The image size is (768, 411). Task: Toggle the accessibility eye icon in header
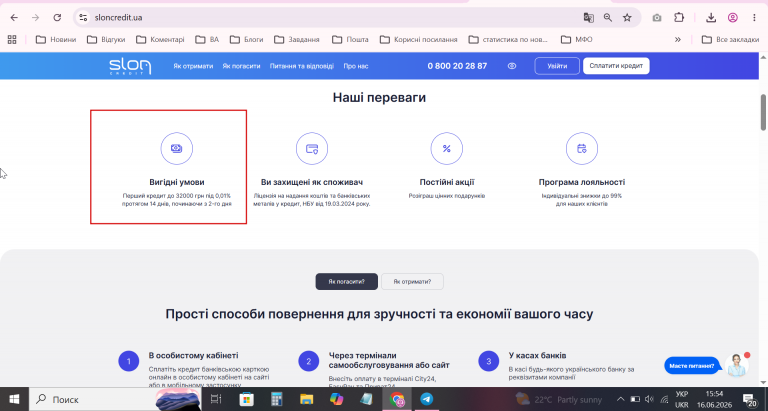click(x=512, y=66)
